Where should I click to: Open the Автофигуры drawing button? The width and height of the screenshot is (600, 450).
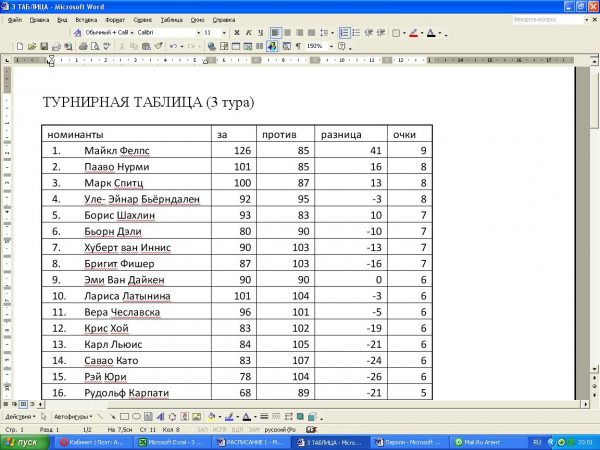[72, 416]
